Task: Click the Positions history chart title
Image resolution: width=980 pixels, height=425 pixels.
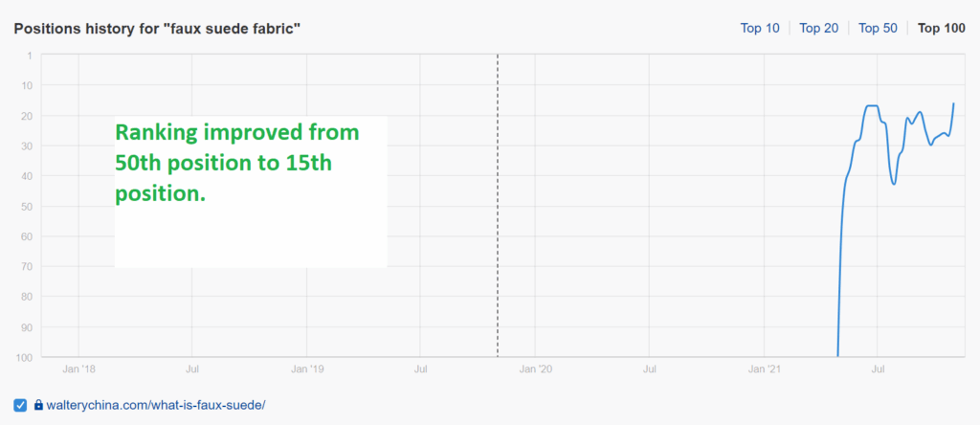Action: (x=158, y=29)
